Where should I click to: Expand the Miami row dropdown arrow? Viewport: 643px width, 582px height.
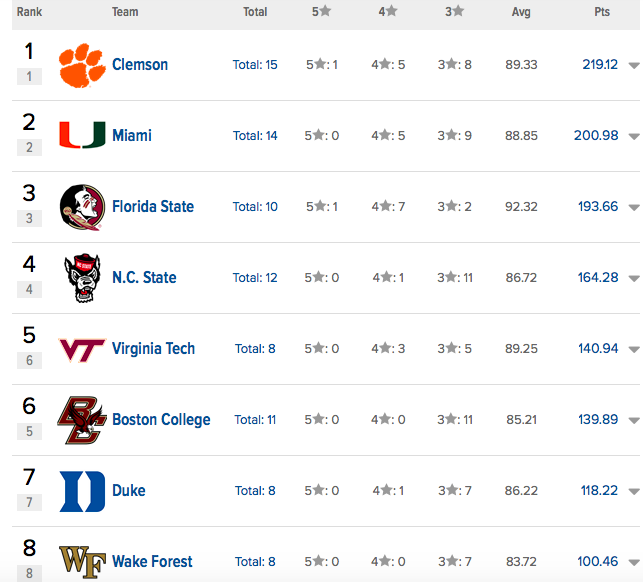click(633, 137)
